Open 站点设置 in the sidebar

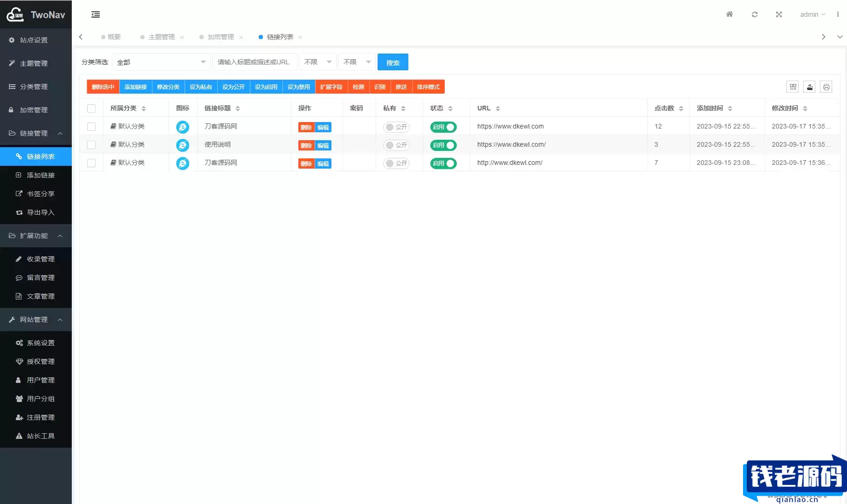pyautogui.click(x=36, y=40)
